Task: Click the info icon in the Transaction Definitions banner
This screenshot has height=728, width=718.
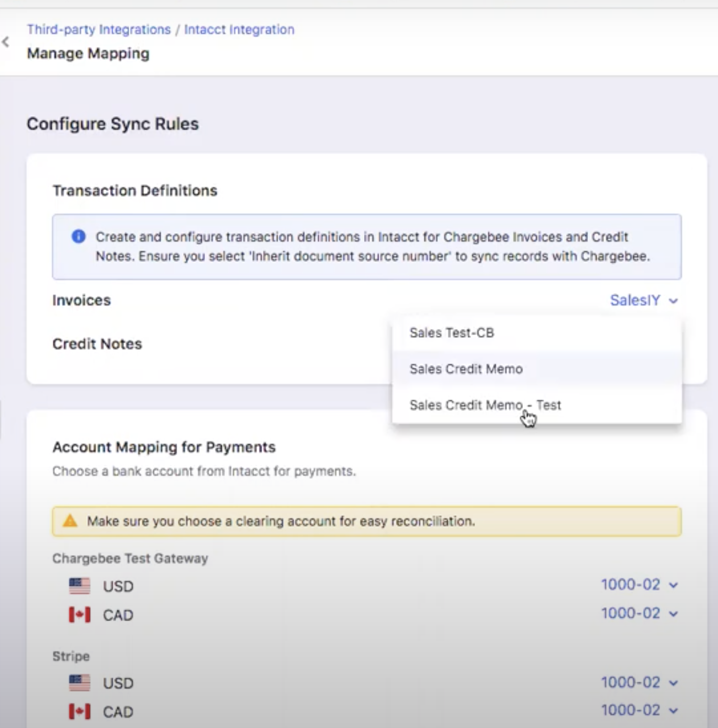Action: point(79,236)
